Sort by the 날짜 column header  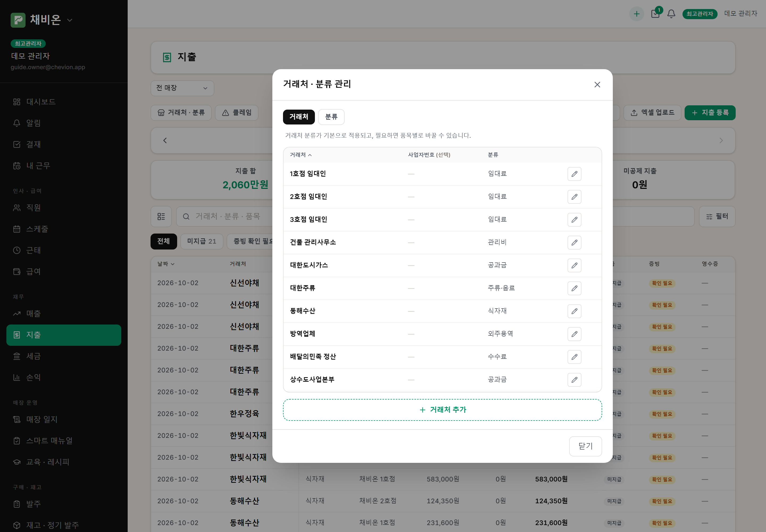(x=166, y=264)
